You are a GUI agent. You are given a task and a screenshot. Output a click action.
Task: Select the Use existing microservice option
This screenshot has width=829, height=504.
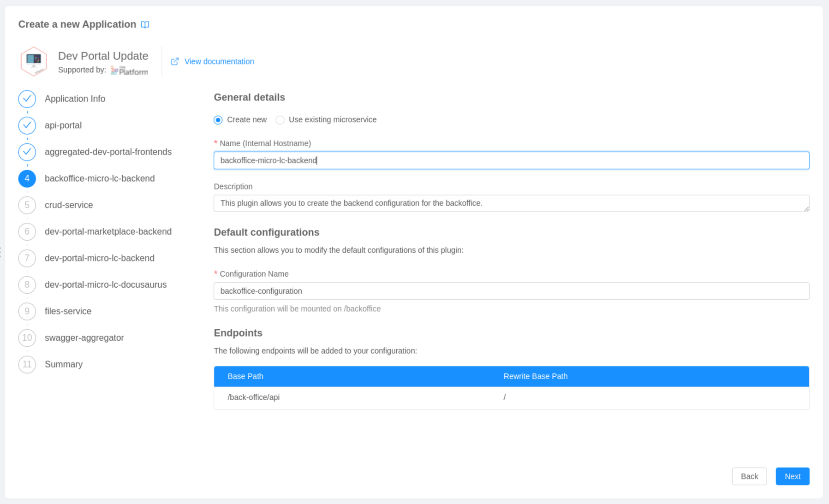click(280, 120)
